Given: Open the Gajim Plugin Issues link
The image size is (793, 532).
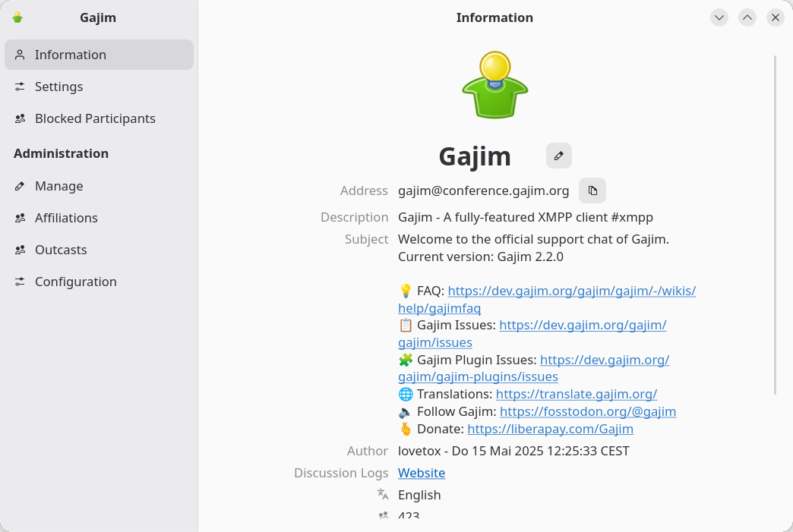Looking at the screenshot, I should [x=605, y=360].
